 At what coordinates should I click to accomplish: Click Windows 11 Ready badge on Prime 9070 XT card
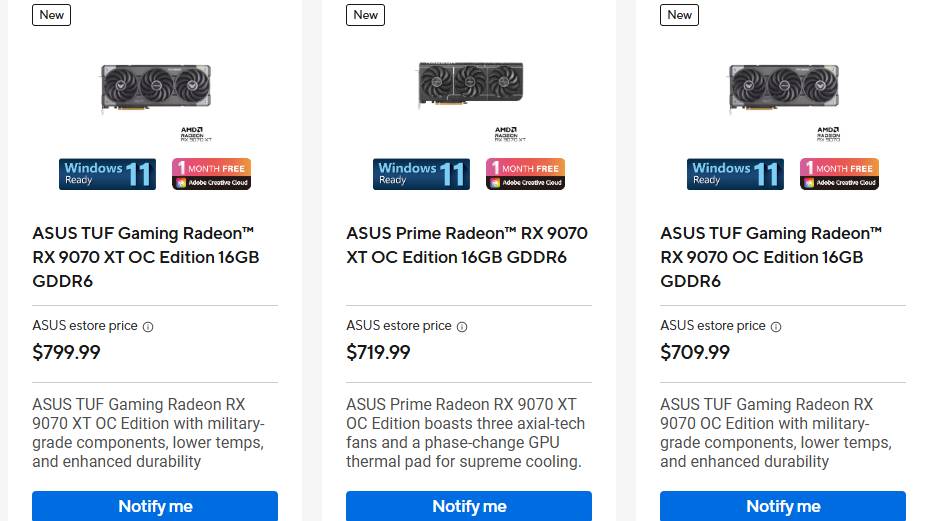(x=421, y=174)
